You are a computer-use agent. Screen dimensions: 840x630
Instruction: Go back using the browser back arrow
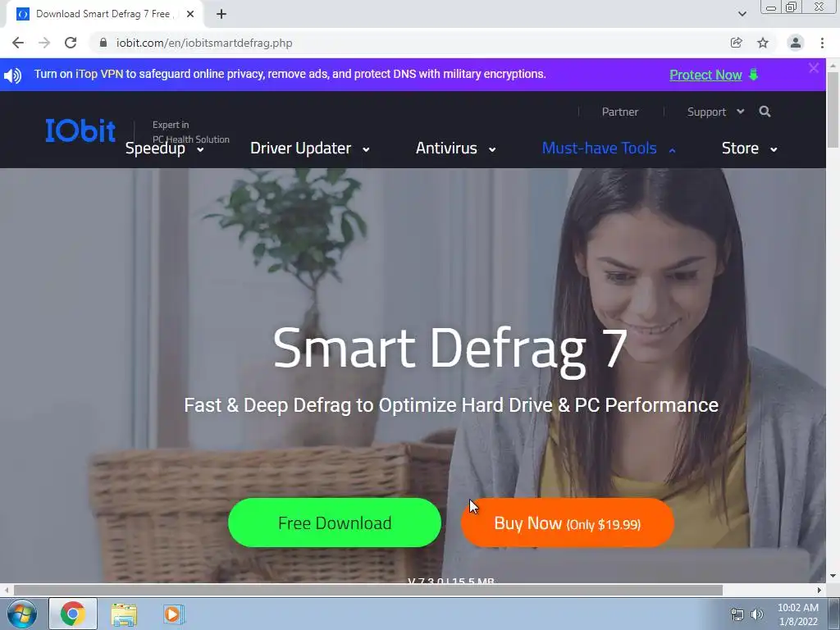point(18,43)
